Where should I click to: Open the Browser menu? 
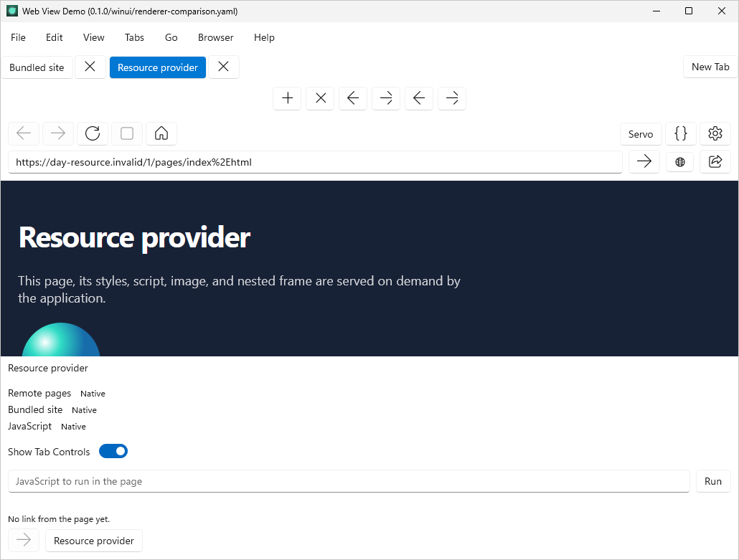(x=215, y=38)
